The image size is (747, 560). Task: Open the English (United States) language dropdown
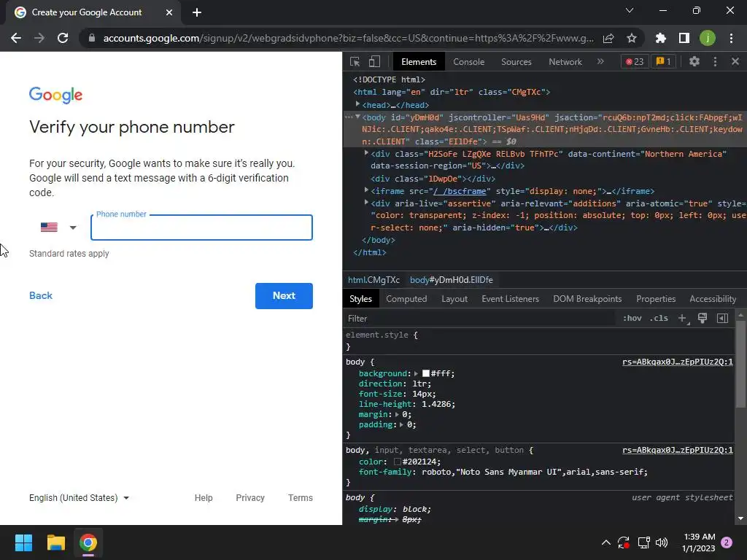pos(79,497)
